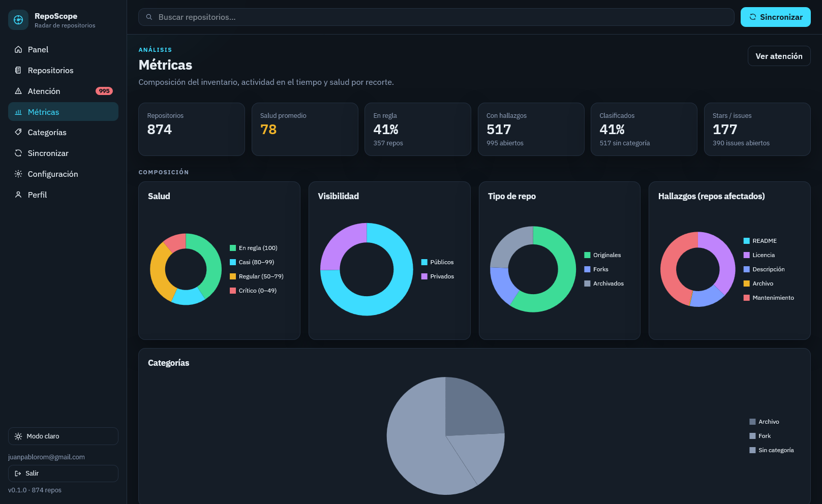
Task: Click the Casi (80–99) legend swatch
Action: 233,262
